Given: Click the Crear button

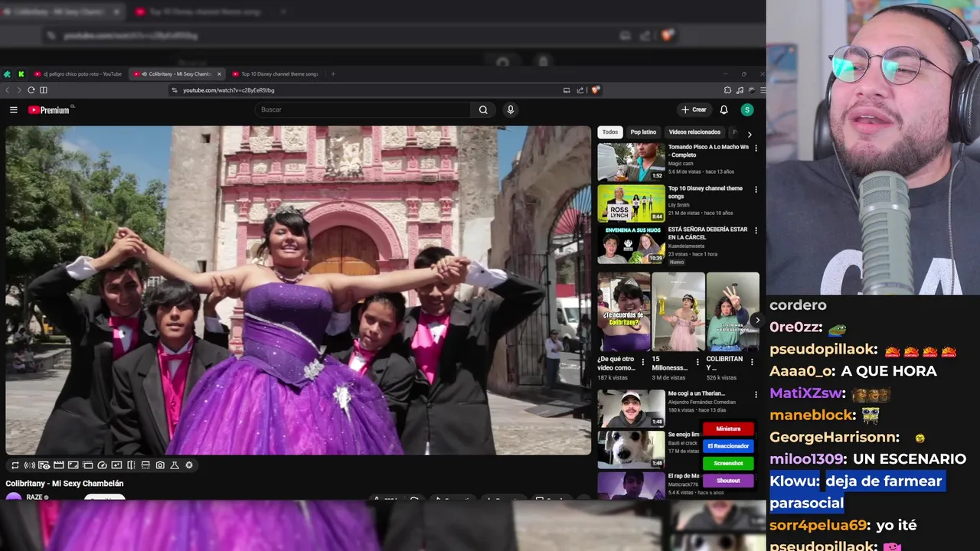Looking at the screenshot, I should [694, 109].
